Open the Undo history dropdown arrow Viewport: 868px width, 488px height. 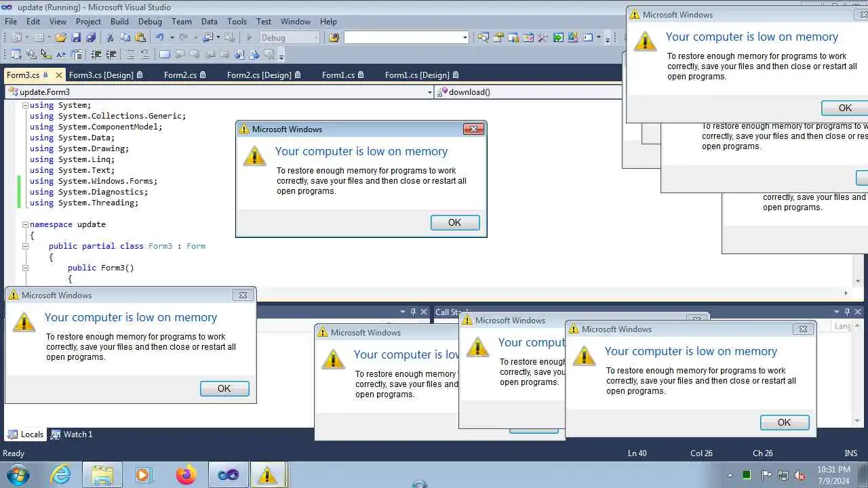tap(172, 38)
